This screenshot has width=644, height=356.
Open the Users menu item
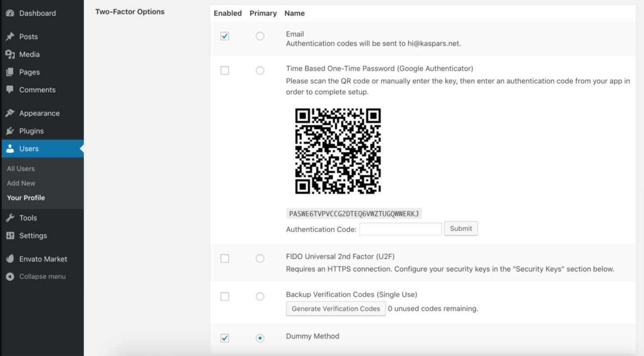click(x=42, y=149)
